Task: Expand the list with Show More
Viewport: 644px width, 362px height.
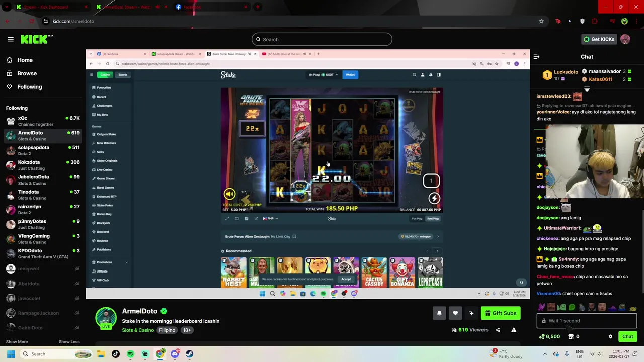Action: coord(17,342)
